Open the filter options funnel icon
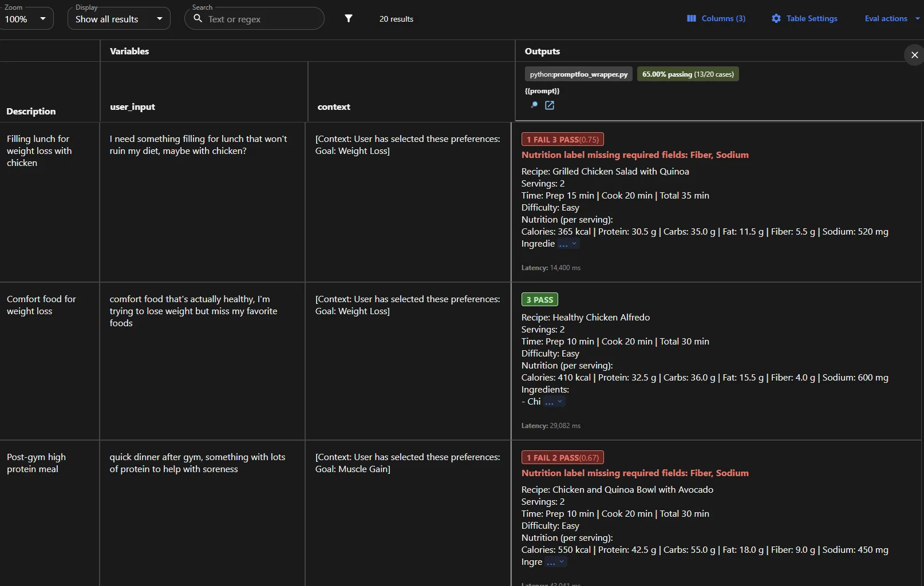Viewport: 924px width, 586px height. click(348, 18)
